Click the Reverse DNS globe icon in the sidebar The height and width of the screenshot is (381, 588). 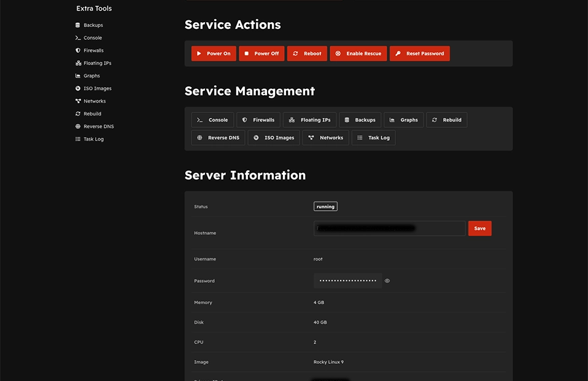77,127
